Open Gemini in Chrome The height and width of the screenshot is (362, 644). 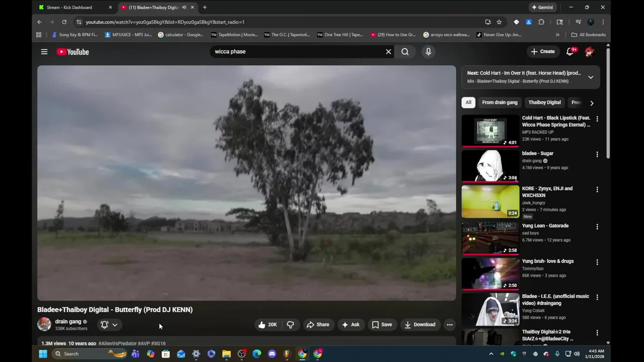tap(542, 8)
